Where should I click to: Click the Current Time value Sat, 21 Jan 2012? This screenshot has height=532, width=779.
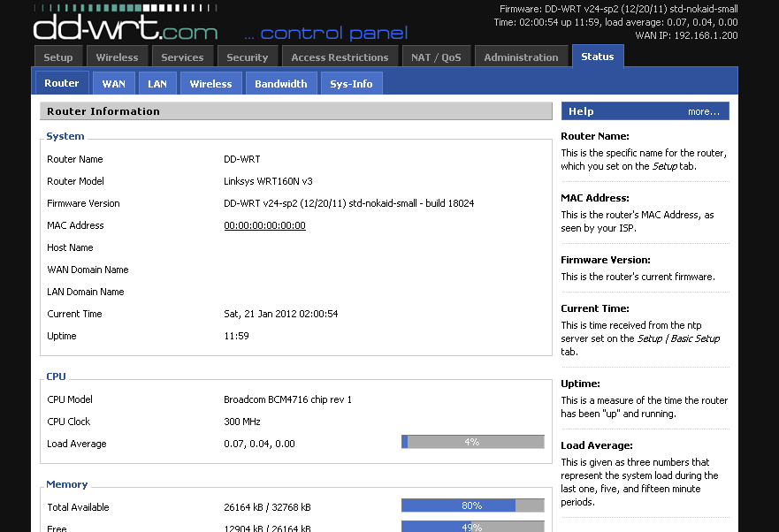click(280, 314)
